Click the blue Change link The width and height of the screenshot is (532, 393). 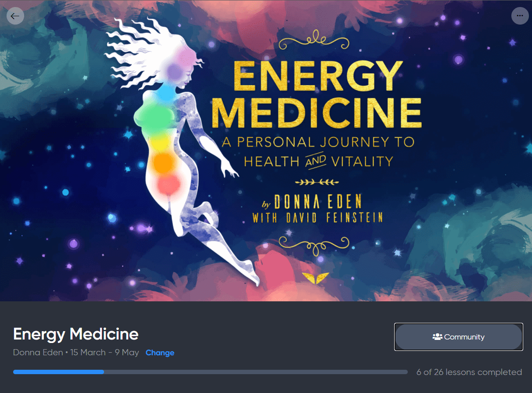click(160, 353)
